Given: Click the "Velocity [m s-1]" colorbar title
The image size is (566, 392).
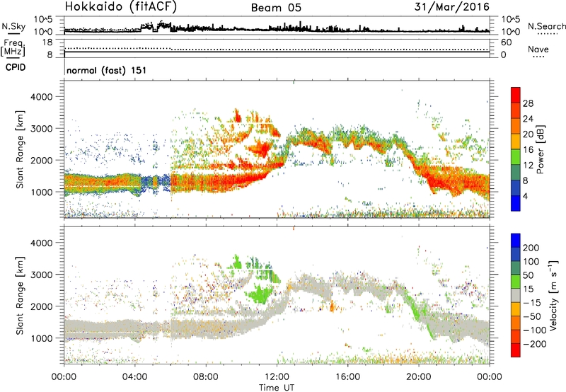Looking at the screenshot, I should click(553, 295).
